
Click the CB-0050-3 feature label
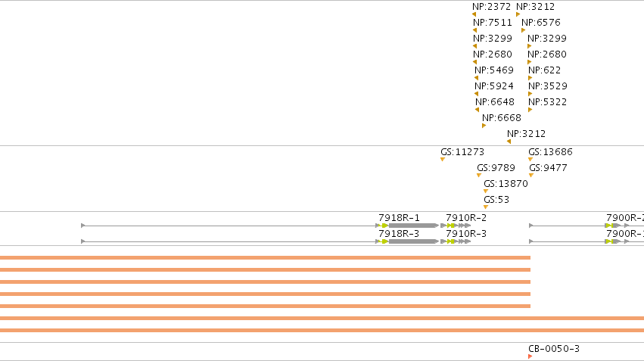click(x=554, y=349)
